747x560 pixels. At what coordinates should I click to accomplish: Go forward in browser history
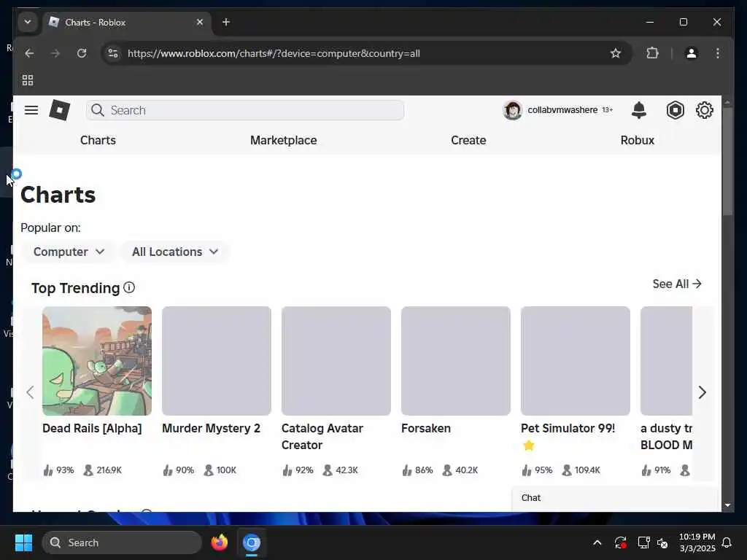55,53
